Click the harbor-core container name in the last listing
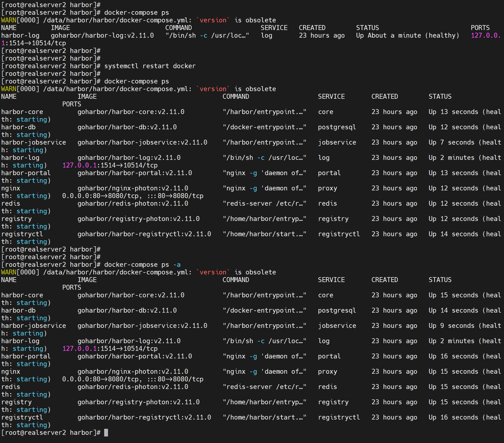This screenshot has height=443, width=504. tap(22, 295)
